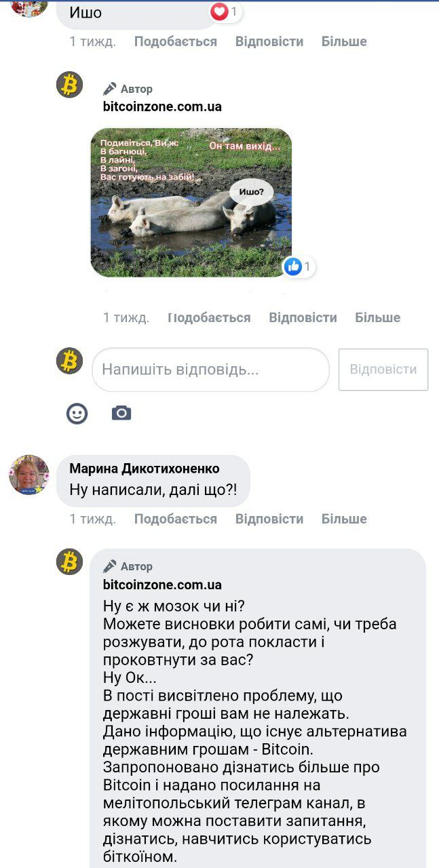
Task: Open Марина Дикотихоненко's profile picture
Action: [29, 475]
